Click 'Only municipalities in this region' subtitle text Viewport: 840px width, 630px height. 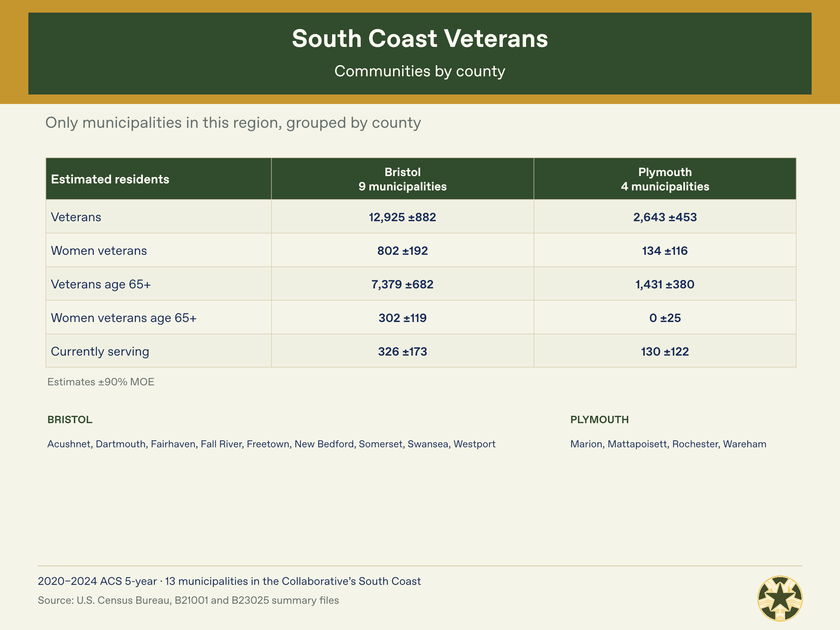(233, 122)
